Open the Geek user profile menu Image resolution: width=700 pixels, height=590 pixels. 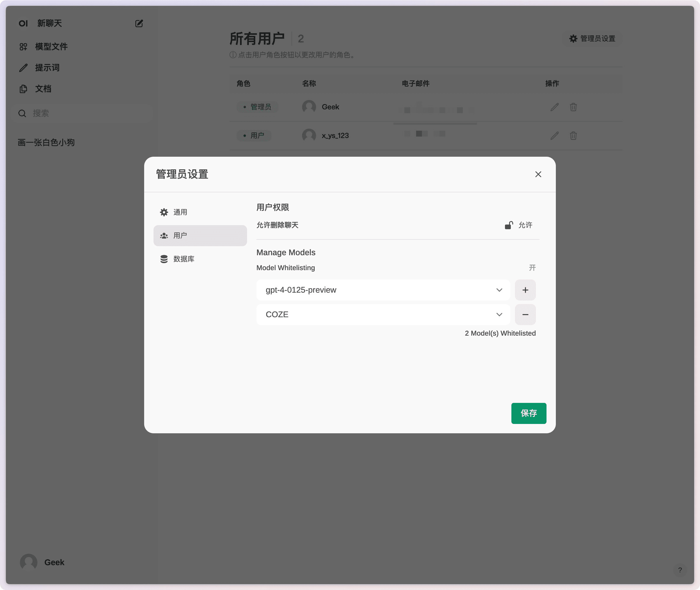42,562
